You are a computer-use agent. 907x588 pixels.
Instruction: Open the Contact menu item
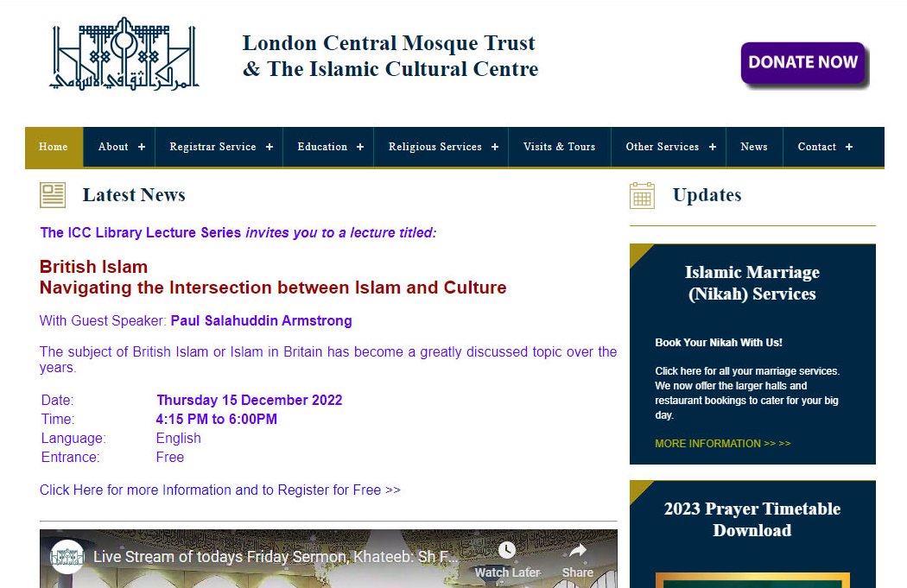point(817,147)
